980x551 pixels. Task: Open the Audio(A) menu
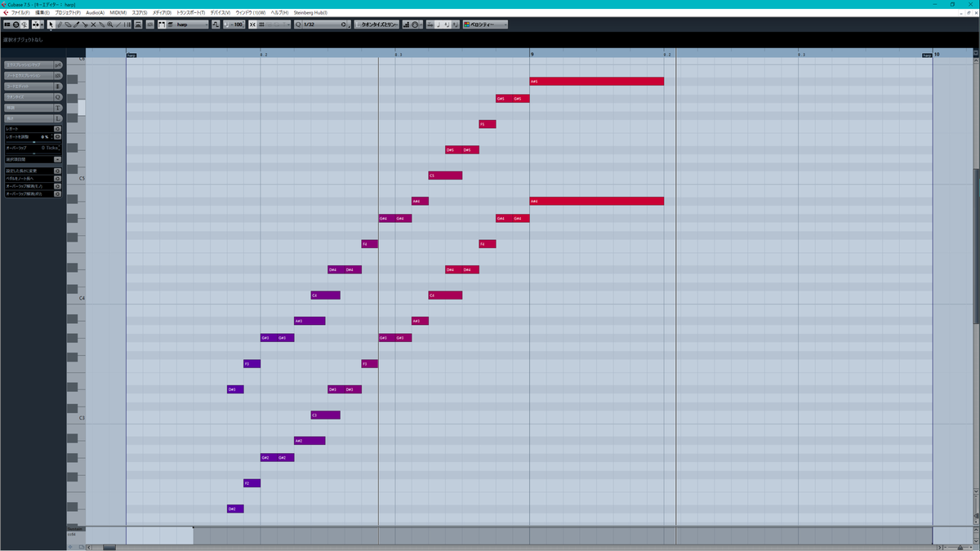click(x=95, y=13)
